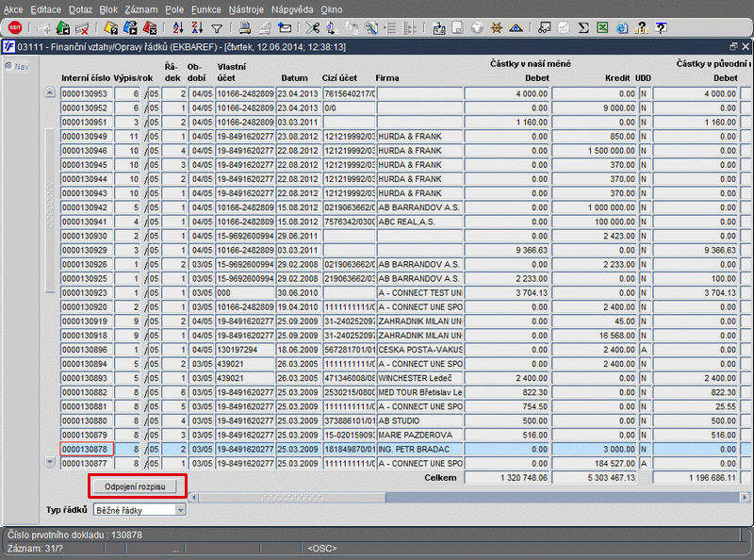Click the horizontal scrollbar left arrow
This screenshot has height=560, width=754.
pyautogui.click(x=193, y=497)
